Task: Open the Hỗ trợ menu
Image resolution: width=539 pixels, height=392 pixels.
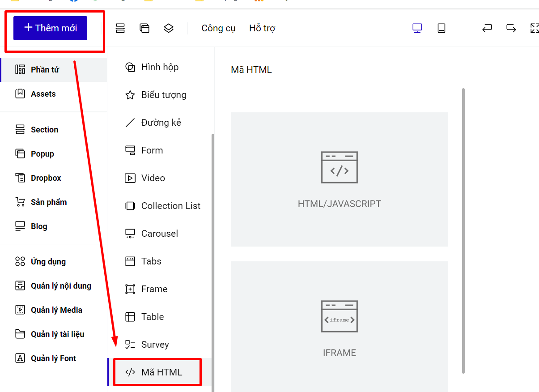Action: 262,28
